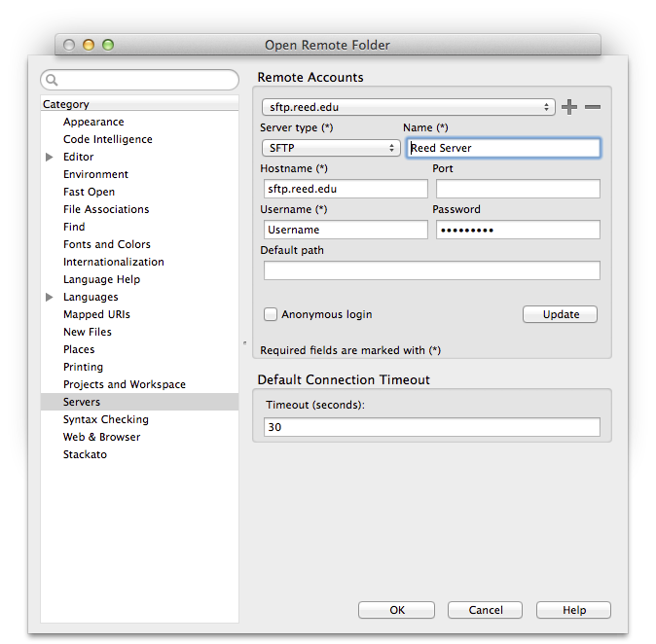
Task: Enable the Anonymous login checkbox
Action: point(271,314)
